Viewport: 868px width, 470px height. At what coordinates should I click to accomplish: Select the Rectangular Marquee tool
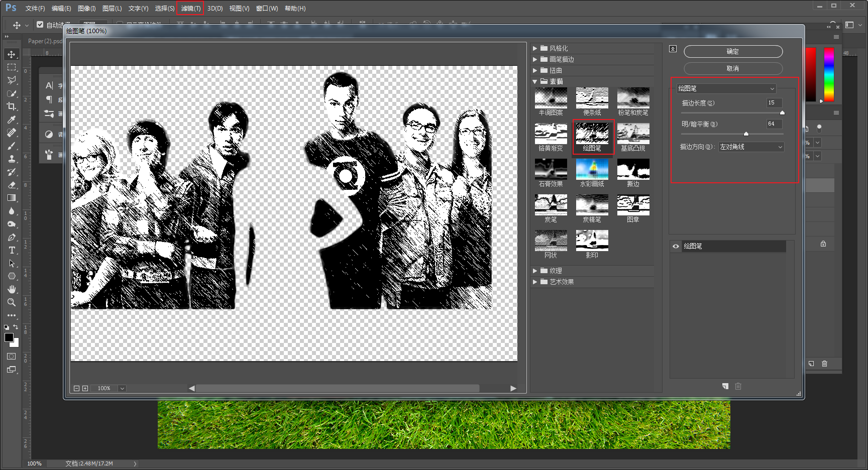pyautogui.click(x=12, y=67)
